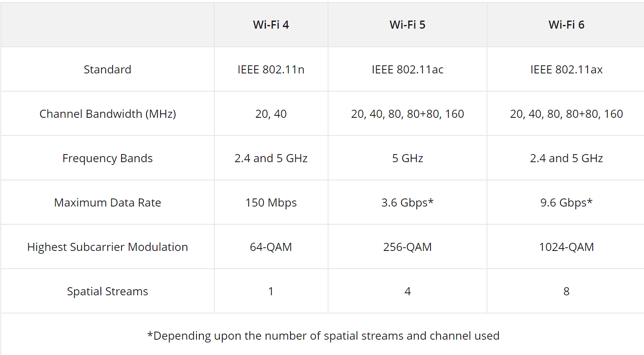The height and width of the screenshot is (355, 644).
Task: Click the Highest Subcarrier Modulation row label
Action: [x=107, y=247]
